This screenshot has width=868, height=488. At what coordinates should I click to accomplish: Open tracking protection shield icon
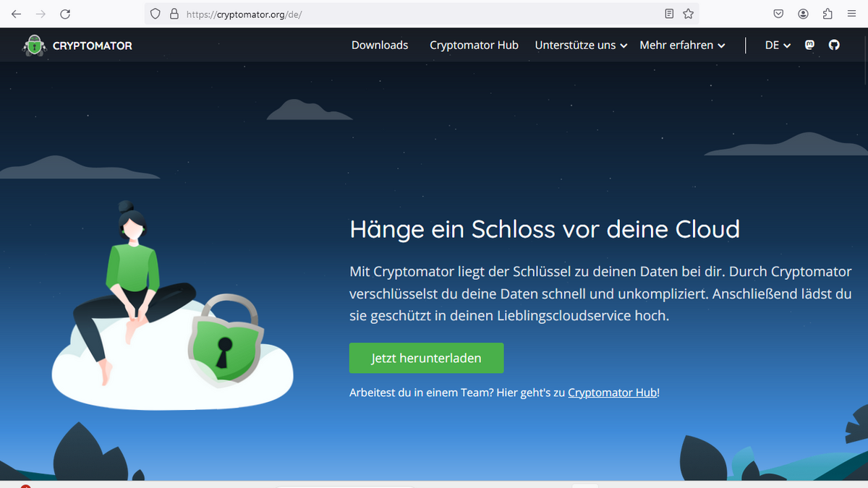(x=155, y=14)
